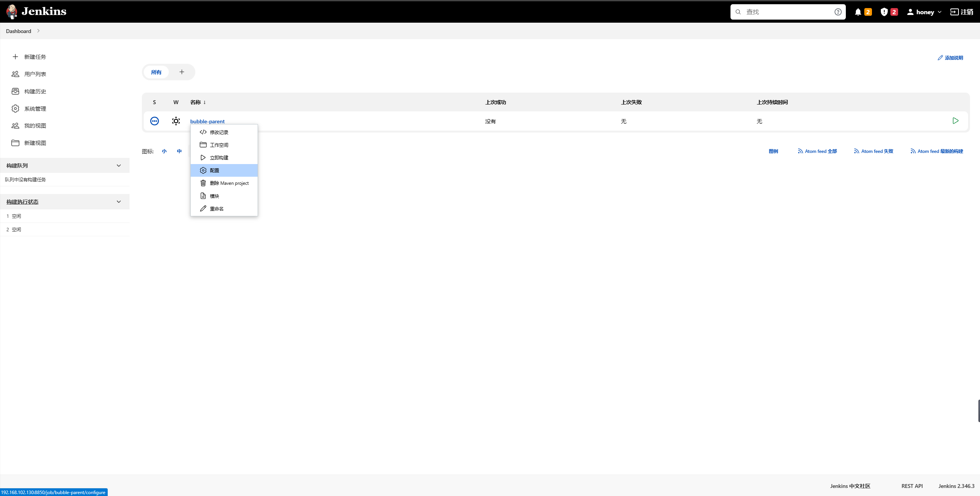Click the search input field

coord(787,12)
